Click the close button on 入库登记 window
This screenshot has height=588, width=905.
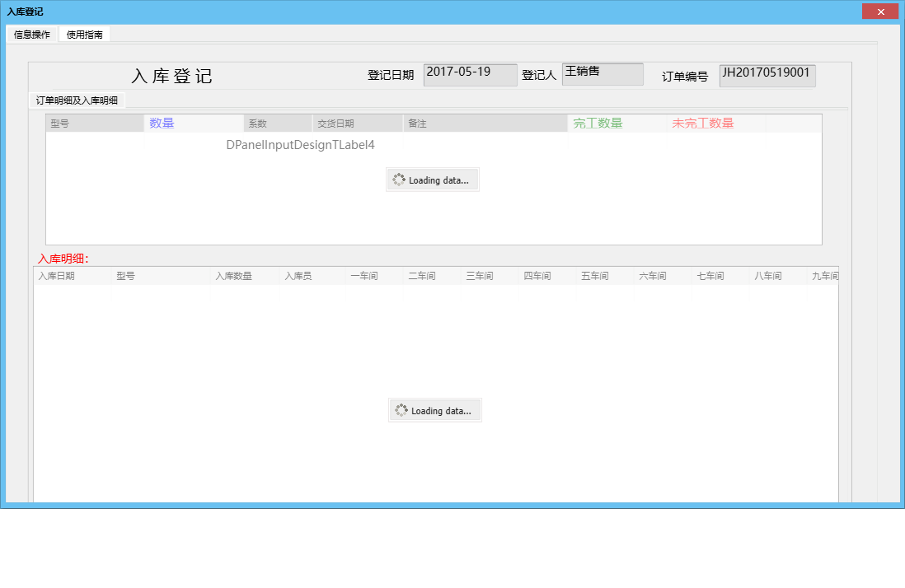pos(880,11)
